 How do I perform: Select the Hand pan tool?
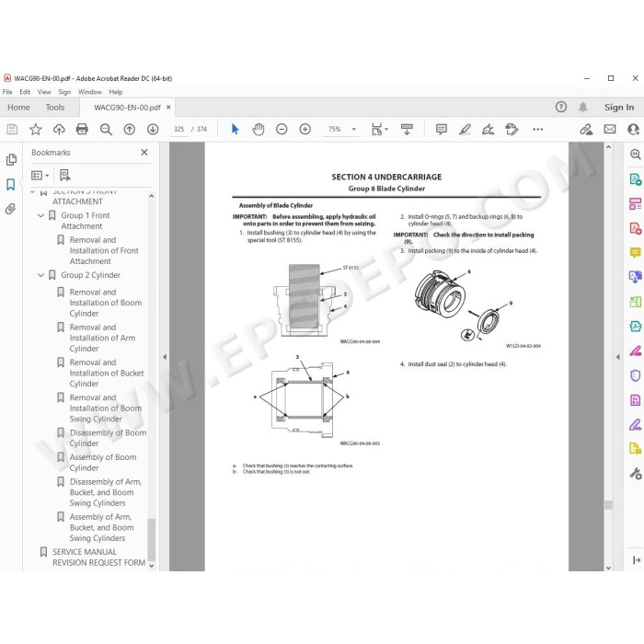[259, 130]
